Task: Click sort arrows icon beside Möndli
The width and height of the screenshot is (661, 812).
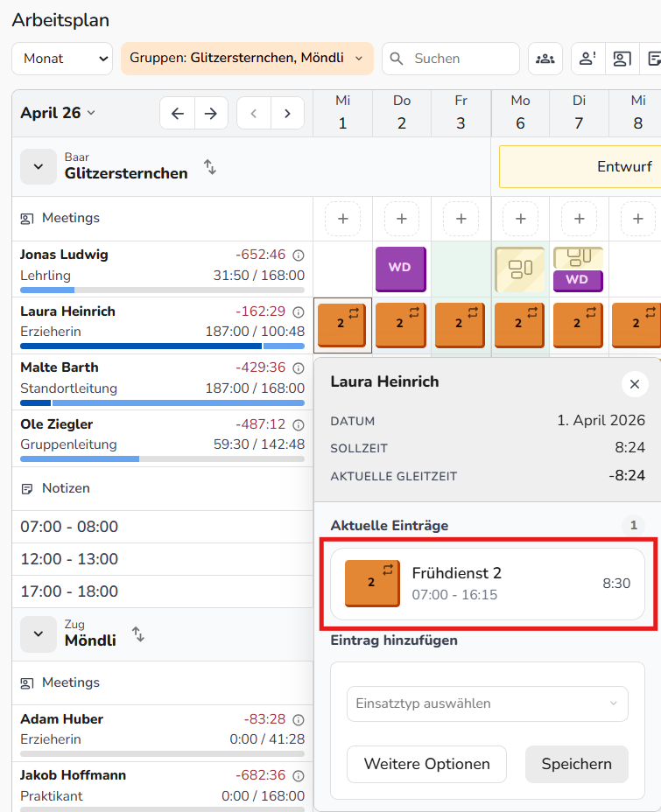Action: (138, 633)
